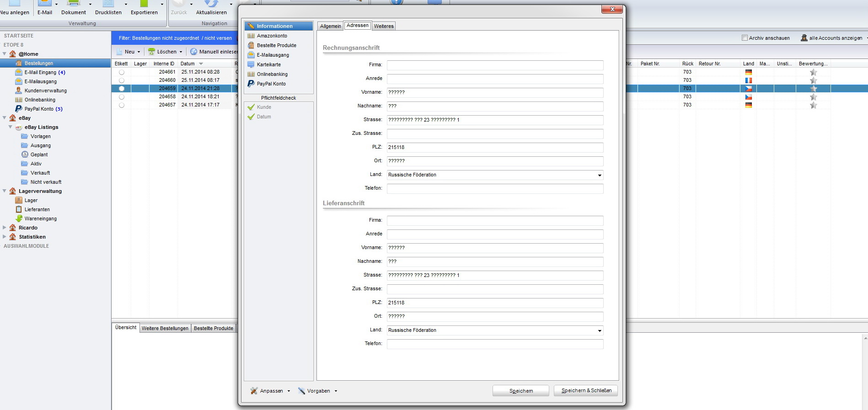Click the Anpassen wrench tool icon
Screen dimensions: 868x410
tap(254, 391)
